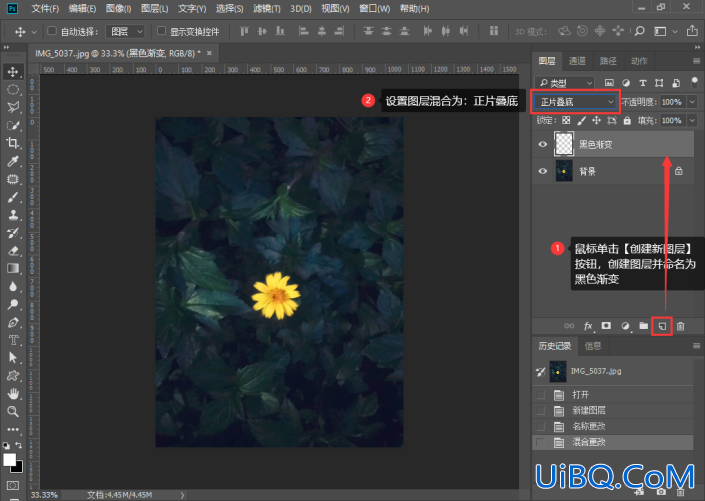Select the Polygonal Lasso tool
This screenshot has width=705, height=501.
point(13,107)
